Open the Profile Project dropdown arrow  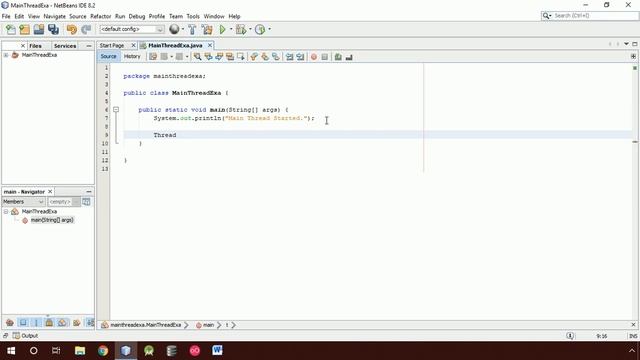coord(269,29)
